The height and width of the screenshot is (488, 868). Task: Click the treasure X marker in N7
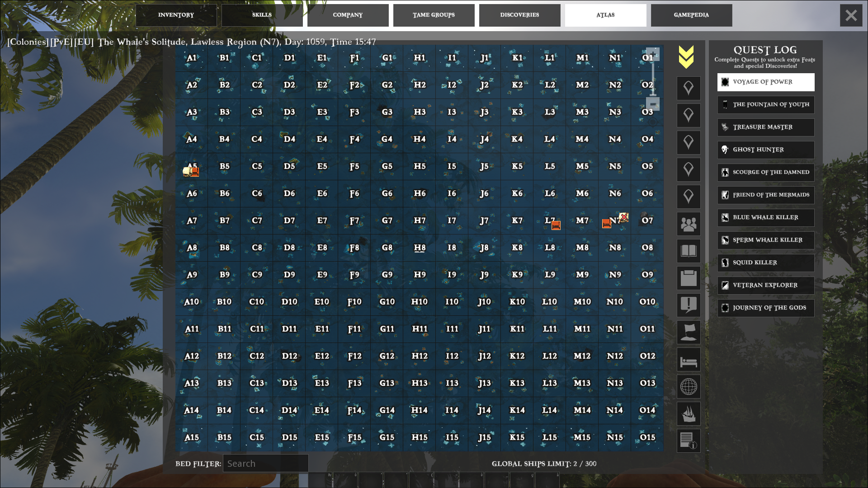624,217
